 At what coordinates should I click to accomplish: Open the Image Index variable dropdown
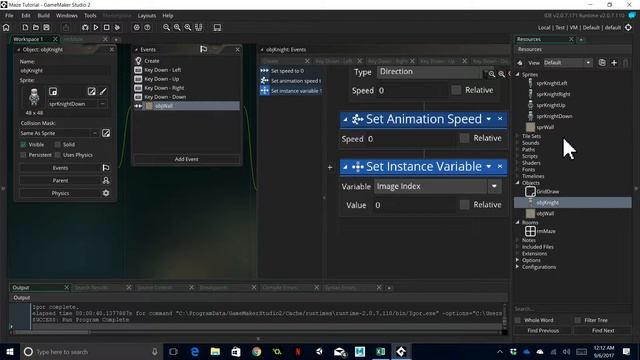click(494, 187)
